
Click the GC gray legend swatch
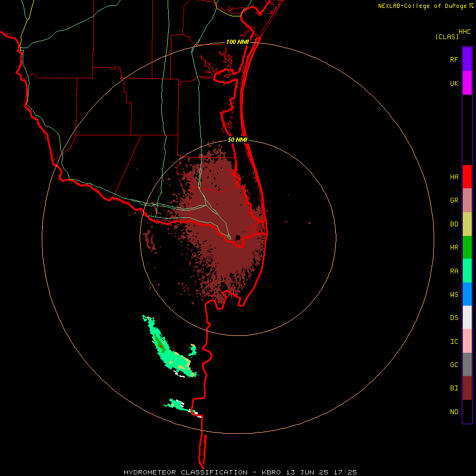[467, 364]
